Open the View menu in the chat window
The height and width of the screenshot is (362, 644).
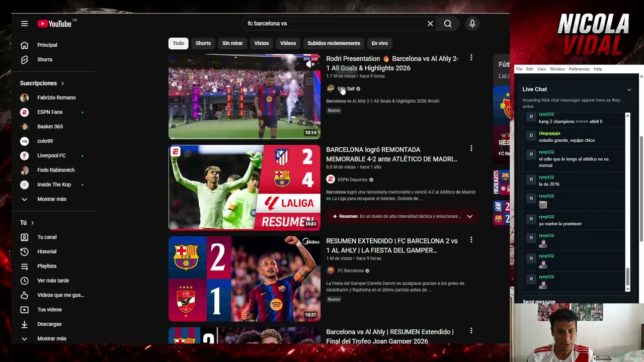541,69
